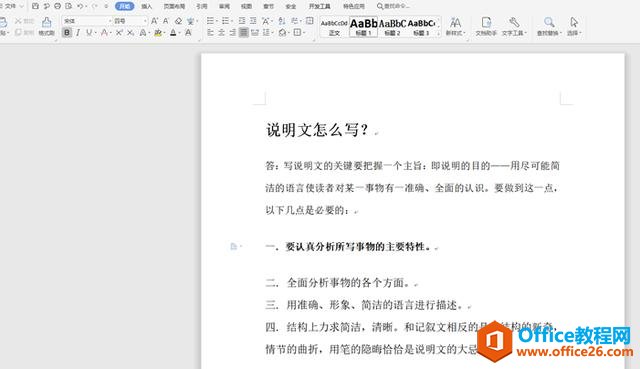
Task: Click the Increase Indent icon
Action: 253,21
